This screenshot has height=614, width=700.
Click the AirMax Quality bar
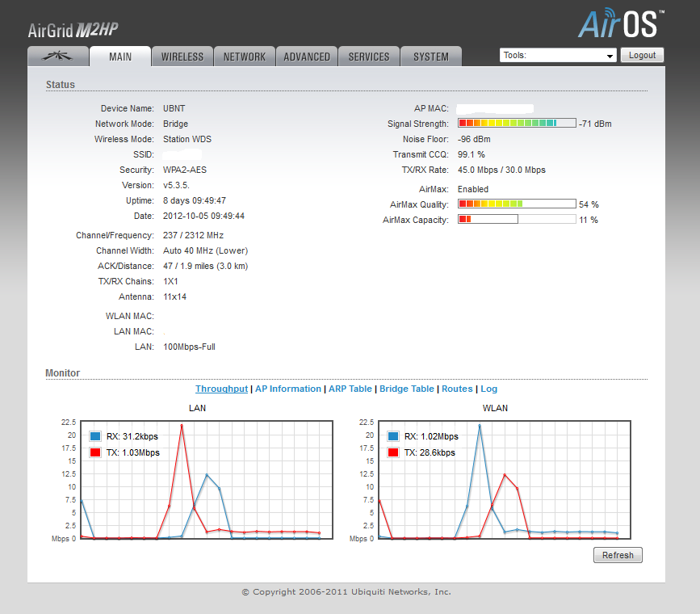click(517, 204)
